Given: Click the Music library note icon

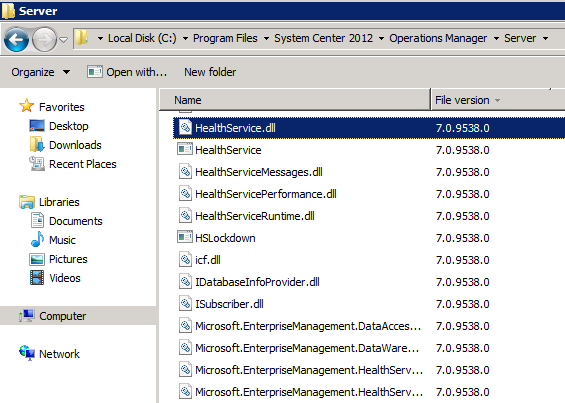Looking at the screenshot, I should (x=37, y=239).
